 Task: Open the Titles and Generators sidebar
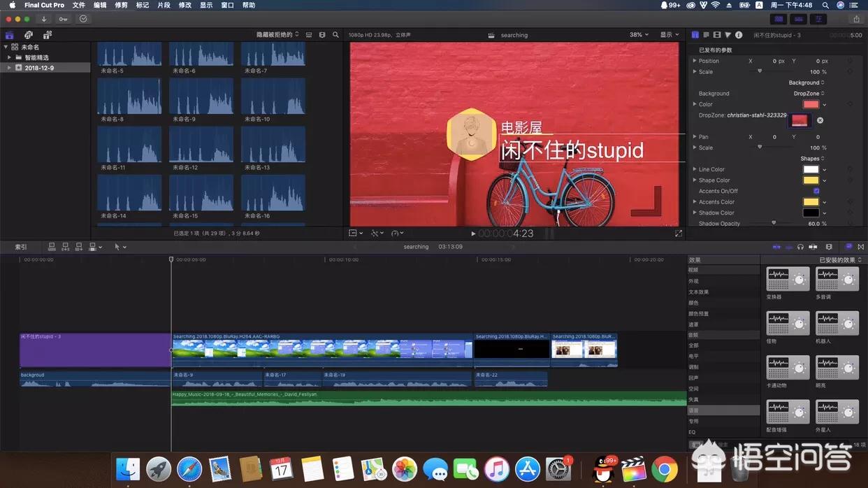pos(47,35)
